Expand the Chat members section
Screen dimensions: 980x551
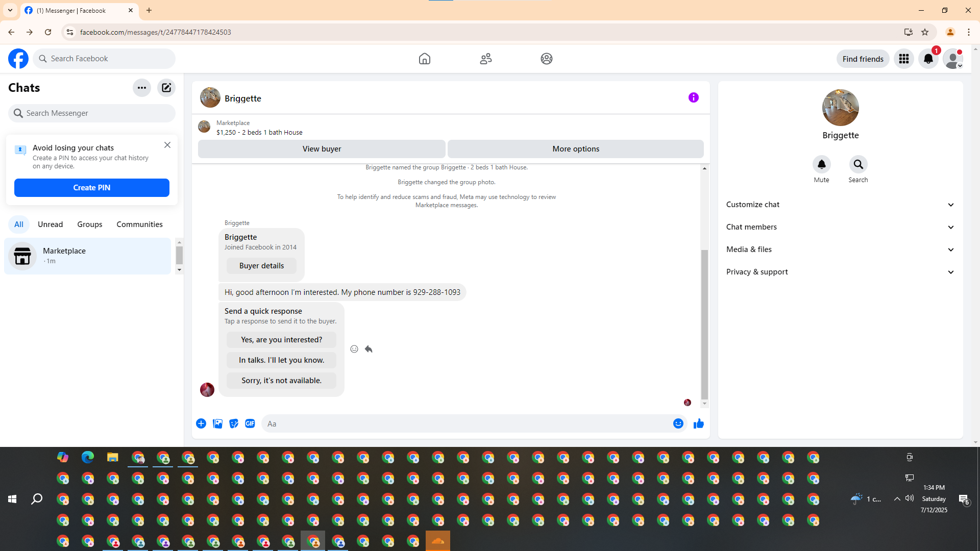[840, 227]
